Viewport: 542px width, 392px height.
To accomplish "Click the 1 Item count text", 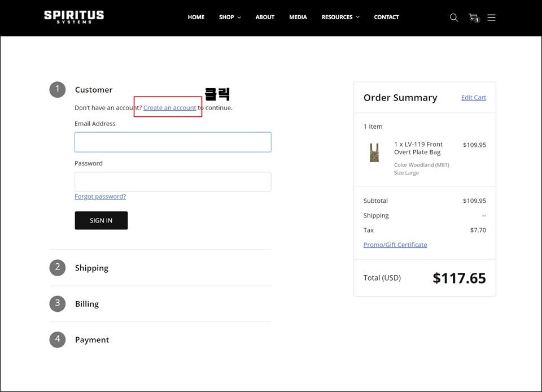I will click(373, 127).
